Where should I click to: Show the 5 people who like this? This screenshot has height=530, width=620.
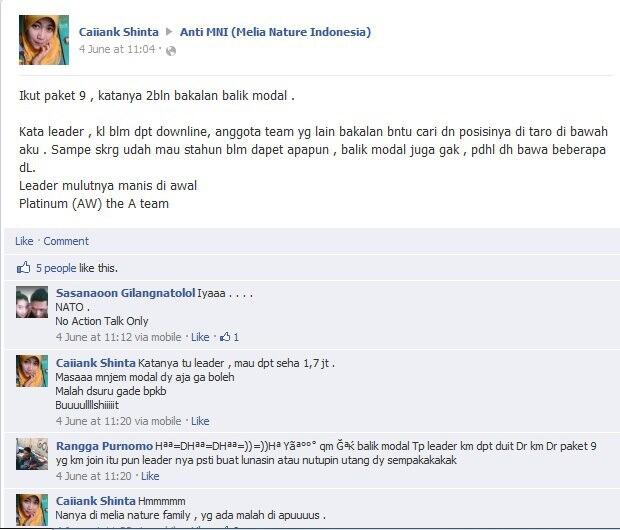[x=56, y=268]
